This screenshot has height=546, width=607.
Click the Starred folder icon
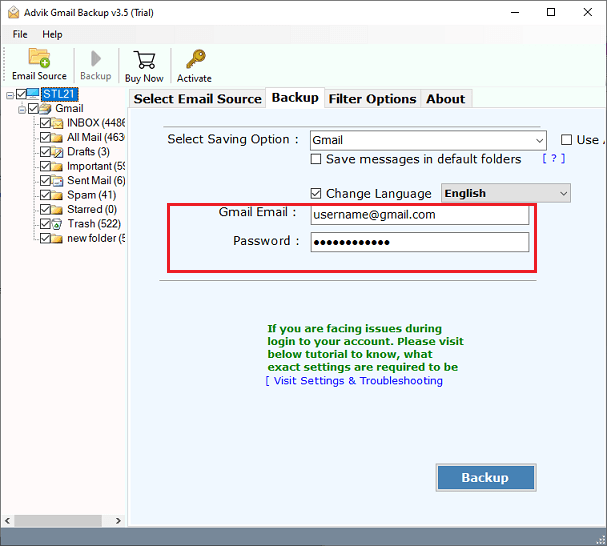point(57,209)
